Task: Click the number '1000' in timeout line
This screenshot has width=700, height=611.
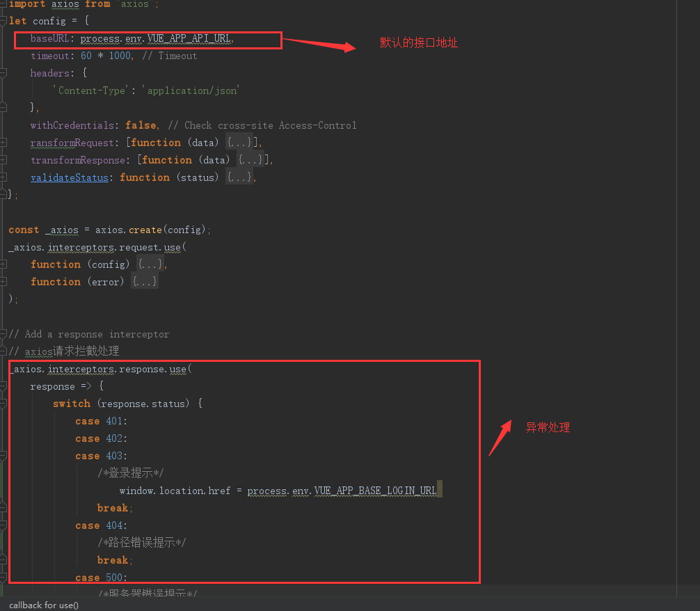Action: 120,56
